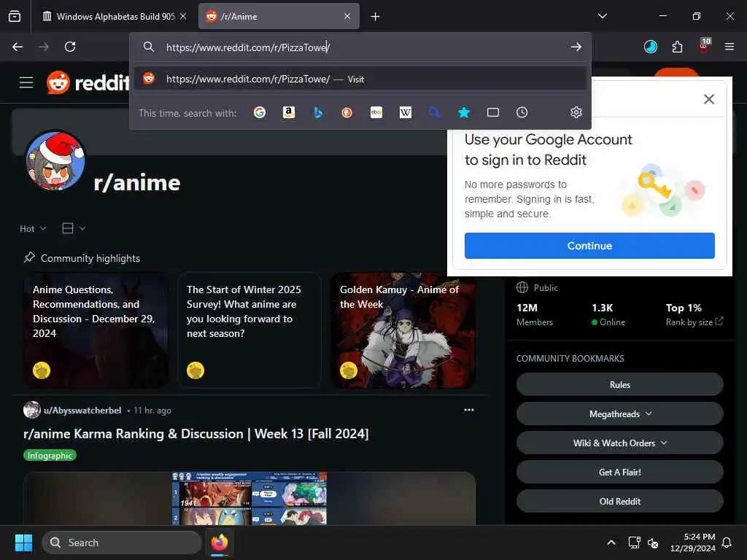
Task: Open the Firefox View button
Action: (15, 16)
